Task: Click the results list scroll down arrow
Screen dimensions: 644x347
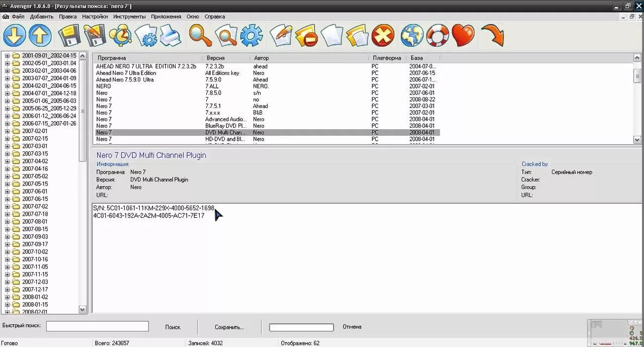Action: [637, 140]
